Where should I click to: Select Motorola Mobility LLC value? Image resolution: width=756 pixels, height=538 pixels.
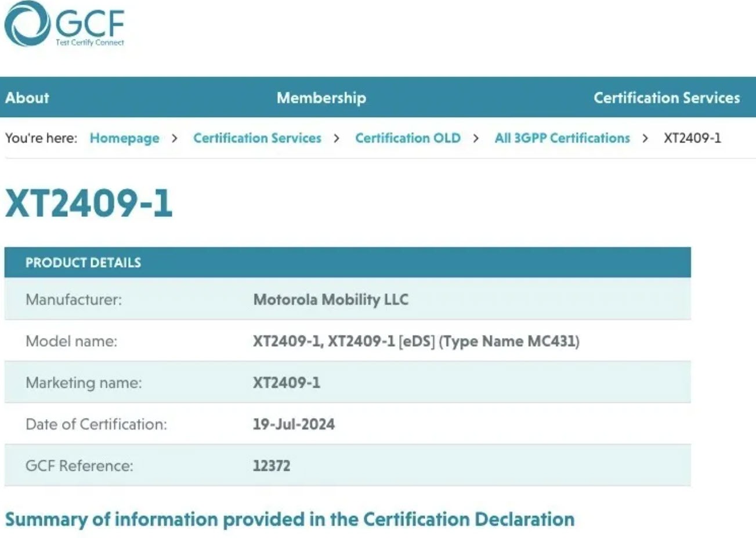[x=331, y=299]
